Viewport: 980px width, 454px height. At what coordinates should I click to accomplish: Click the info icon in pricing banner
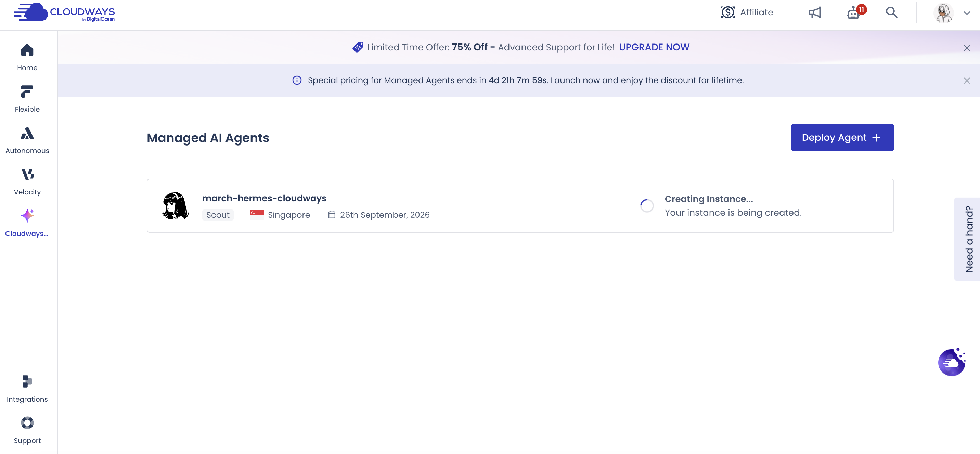(x=297, y=80)
